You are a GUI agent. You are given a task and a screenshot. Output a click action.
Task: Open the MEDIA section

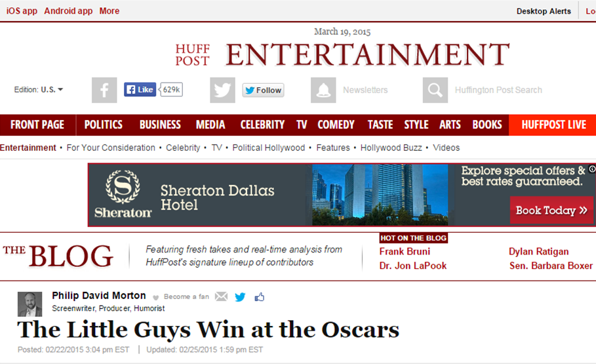click(210, 125)
